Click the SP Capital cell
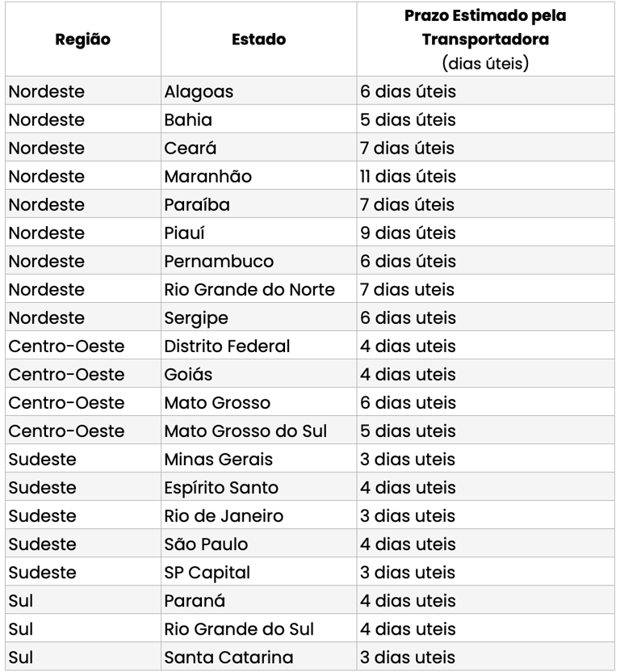The height and width of the screenshot is (672, 620). tap(207, 573)
